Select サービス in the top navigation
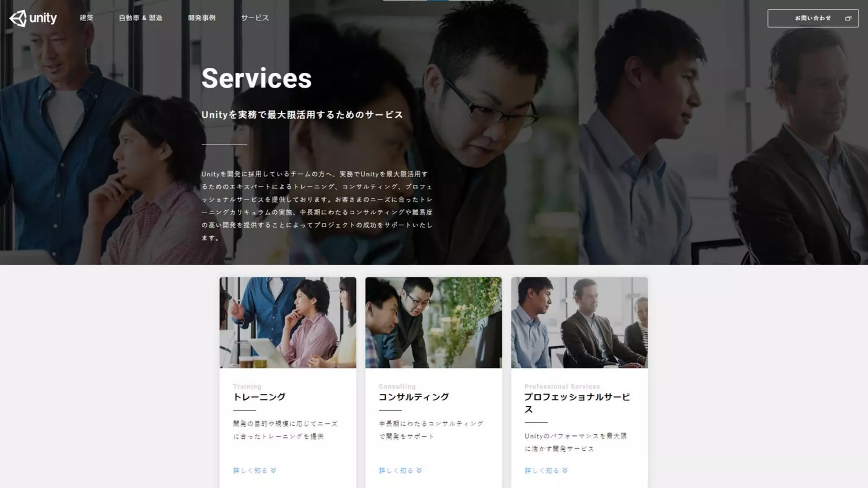The width and height of the screenshot is (868, 488). click(x=255, y=18)
